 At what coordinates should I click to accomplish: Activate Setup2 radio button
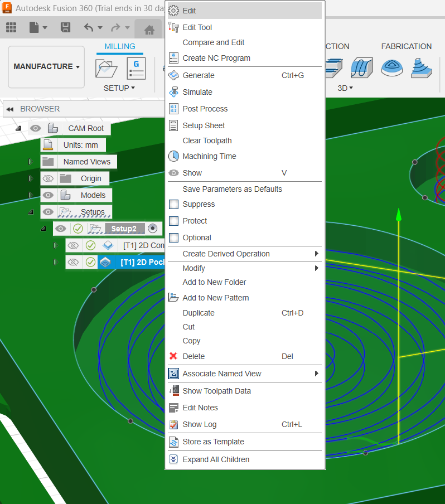click(153, 229)
